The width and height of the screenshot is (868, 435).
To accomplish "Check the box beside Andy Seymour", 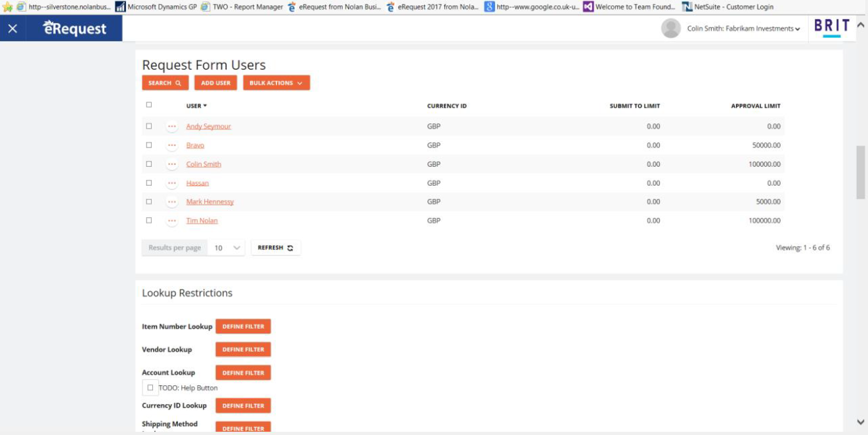I will (x=149, y=126).
